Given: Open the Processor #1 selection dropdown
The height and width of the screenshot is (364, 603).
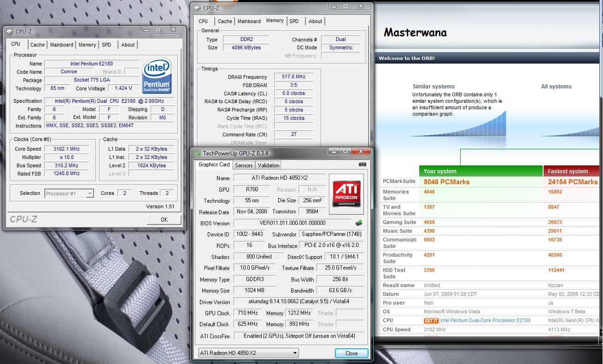Looking at the screenshot, I should (70, 194).
